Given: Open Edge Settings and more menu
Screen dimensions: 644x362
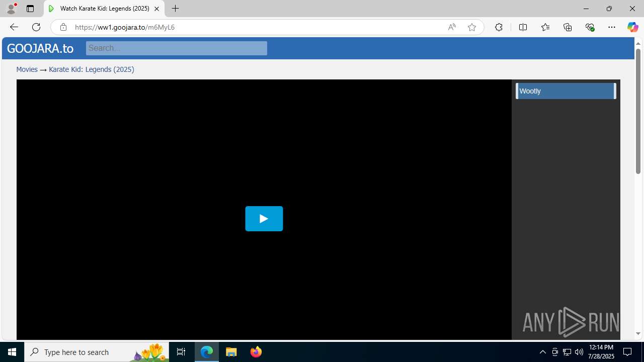Looking at the screenshot, I should (x=612, y=27).
